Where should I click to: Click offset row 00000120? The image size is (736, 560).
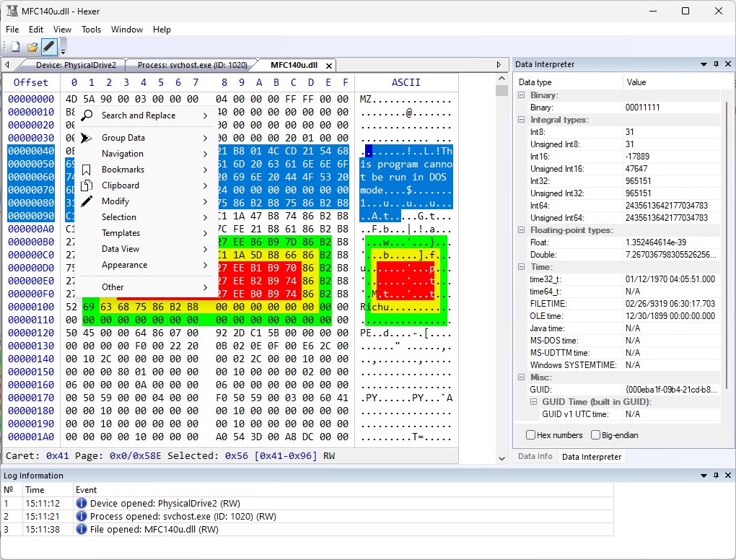[31, 333]
